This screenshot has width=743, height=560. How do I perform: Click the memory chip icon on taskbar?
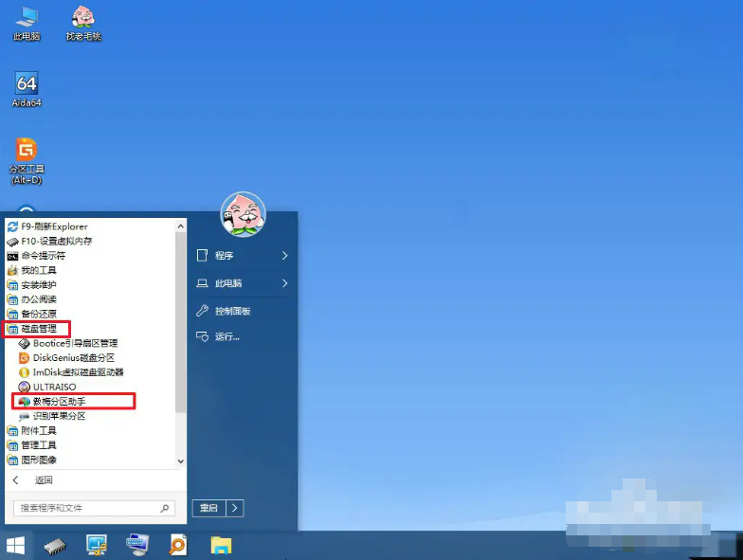[54, 545]
